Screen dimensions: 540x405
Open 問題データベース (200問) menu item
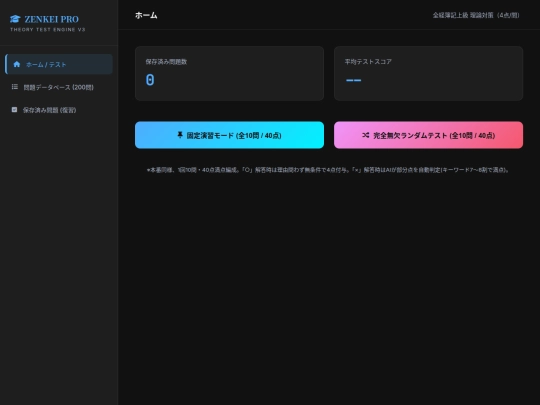59,87
